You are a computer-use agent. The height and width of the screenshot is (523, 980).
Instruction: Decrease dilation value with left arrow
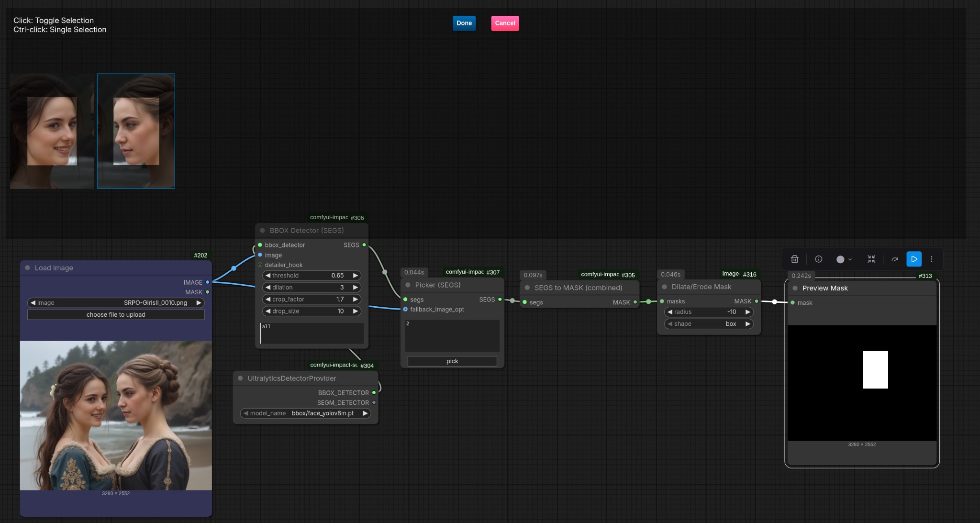(x=268, y=288)
